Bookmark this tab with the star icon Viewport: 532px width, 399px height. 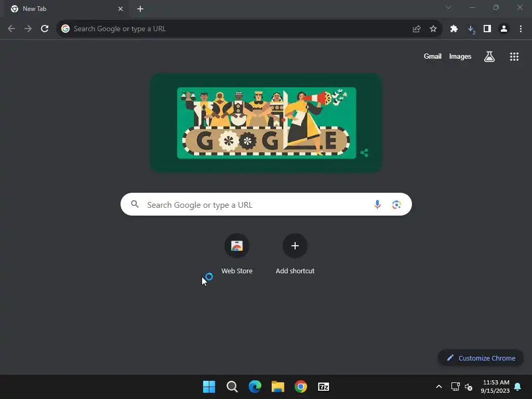pos(433,29)
